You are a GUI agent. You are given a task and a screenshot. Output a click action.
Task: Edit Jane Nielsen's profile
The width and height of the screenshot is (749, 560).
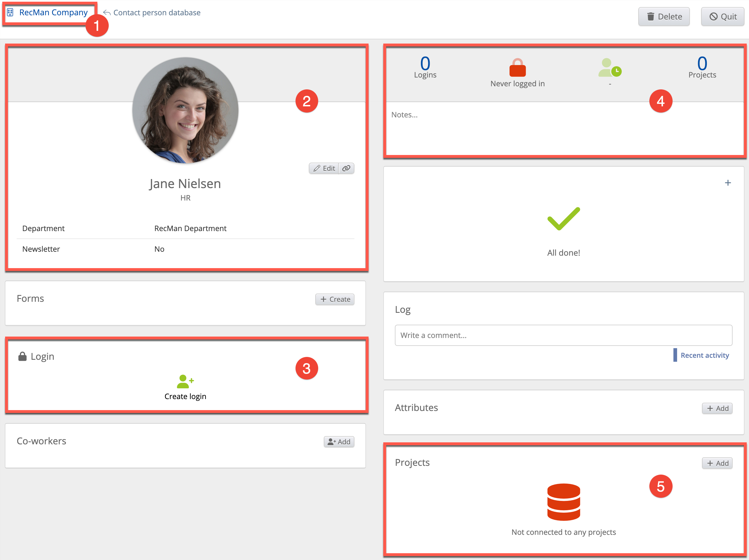pos(324,168)
